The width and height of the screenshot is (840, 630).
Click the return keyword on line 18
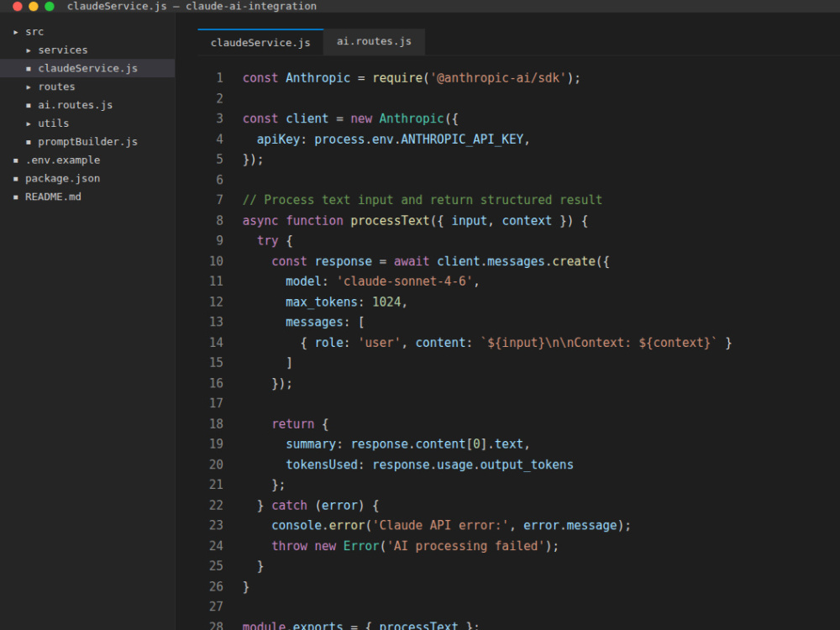pyautogui.click(x=293, y=424)
